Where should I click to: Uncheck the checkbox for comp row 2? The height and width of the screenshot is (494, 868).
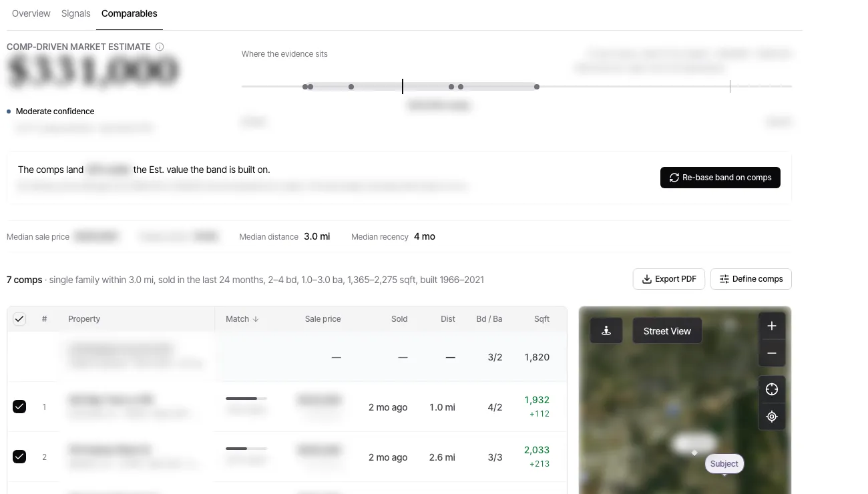point(19,457)
